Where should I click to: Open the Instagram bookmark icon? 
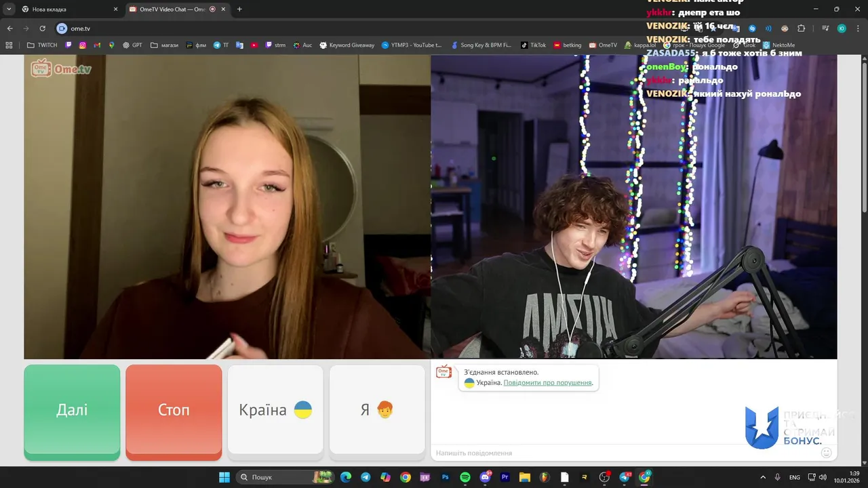pyautogui.click(x=83, y=45)
